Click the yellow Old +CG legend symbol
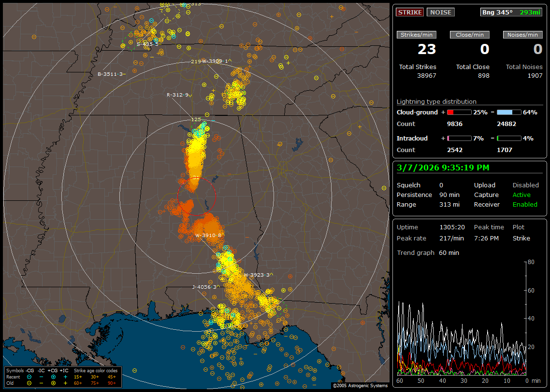Viewport: 550px width, 392px height. point(53,382)
